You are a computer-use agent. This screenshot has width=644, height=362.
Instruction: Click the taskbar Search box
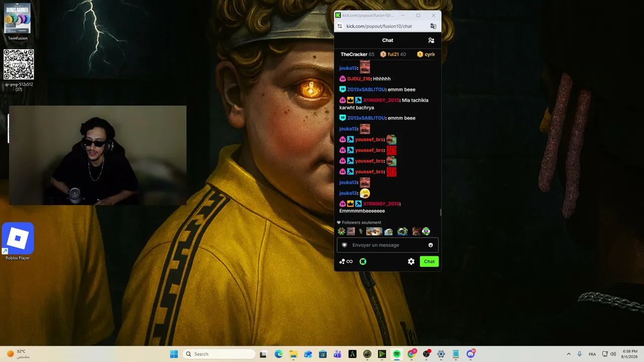(218, 354)
